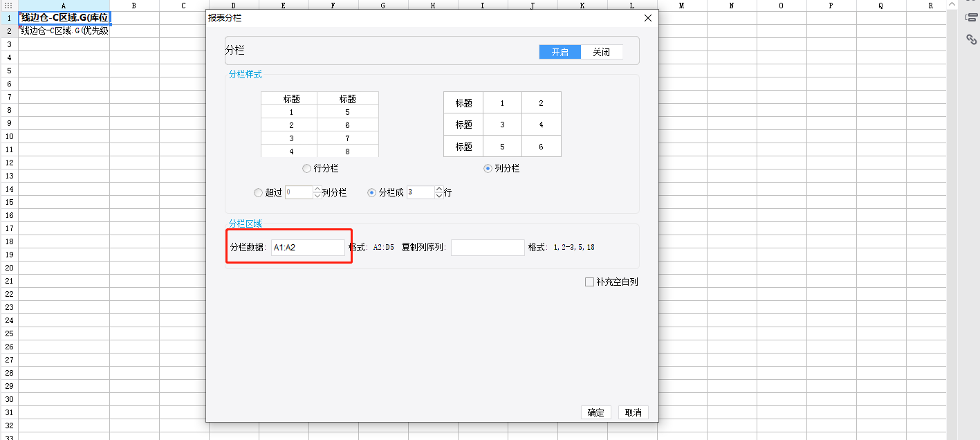Decrease the 超过 column count spinner

pyautogui.click(x=317, y=196)
